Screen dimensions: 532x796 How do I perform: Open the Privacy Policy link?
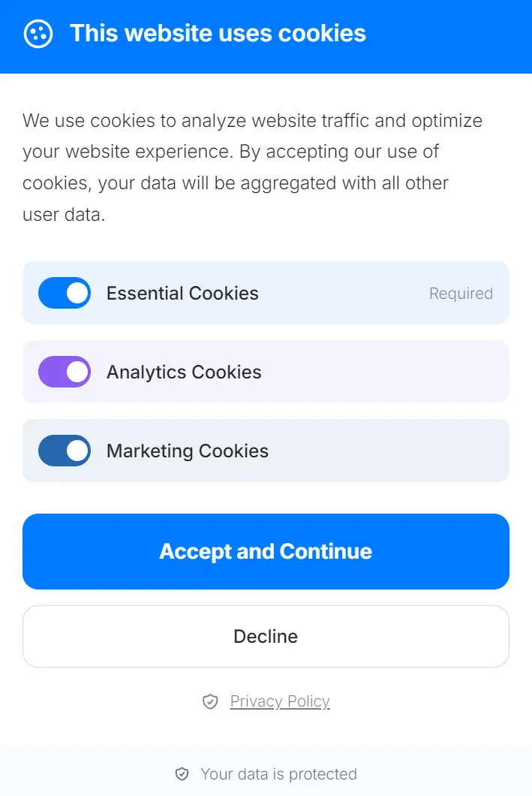[280, 701]
